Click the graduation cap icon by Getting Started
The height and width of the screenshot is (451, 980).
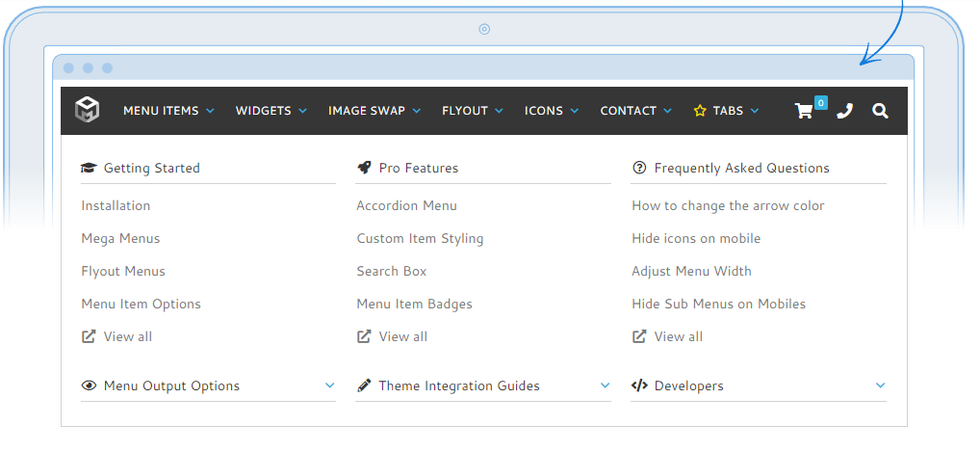pos(89,168)
